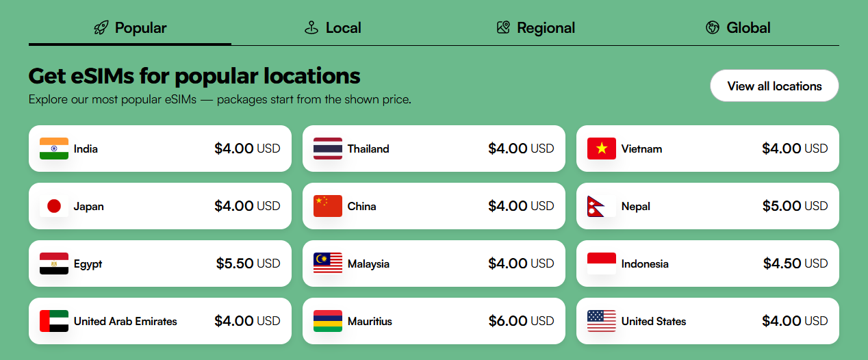
Task: Click the Nepal flag icon
Action: [600, 206]
